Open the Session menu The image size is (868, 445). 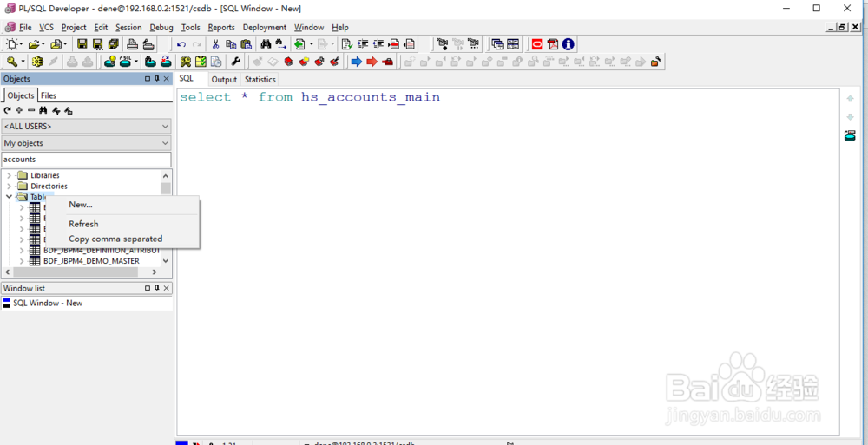(128, 27)
